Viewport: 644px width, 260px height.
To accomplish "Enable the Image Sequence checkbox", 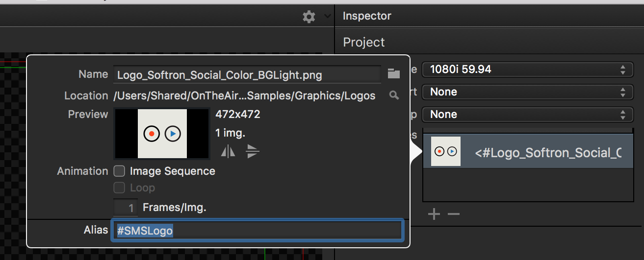I will 119,171.
